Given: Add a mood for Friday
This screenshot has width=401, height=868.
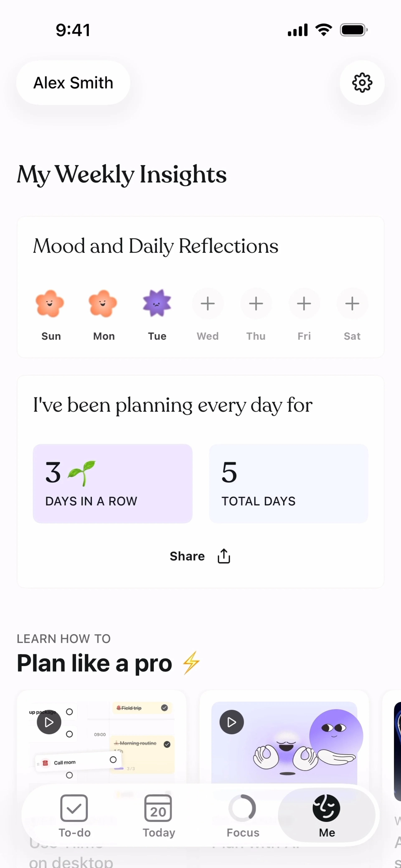Looking at the screenshot, I should click(304, 304).
